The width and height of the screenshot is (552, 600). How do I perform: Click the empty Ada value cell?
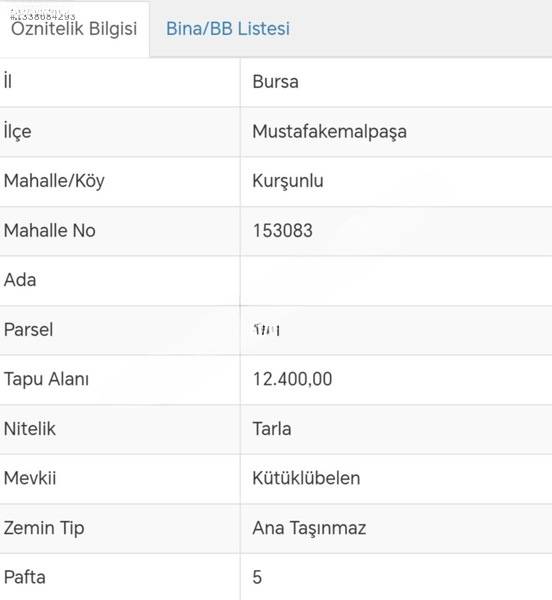click(396, 280)
